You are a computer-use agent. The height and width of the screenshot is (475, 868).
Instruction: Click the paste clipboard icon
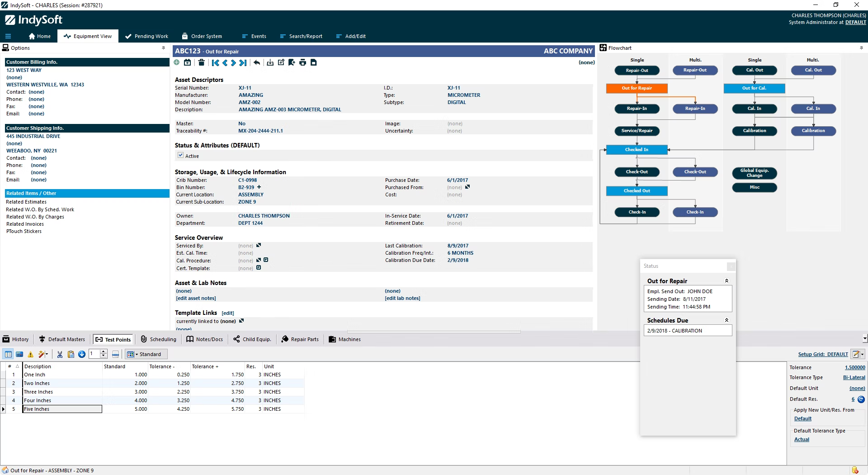pos(71,354)
